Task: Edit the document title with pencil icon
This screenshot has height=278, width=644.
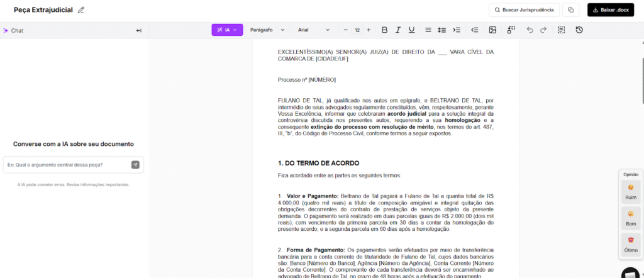Action: click(x=80, y=10)
